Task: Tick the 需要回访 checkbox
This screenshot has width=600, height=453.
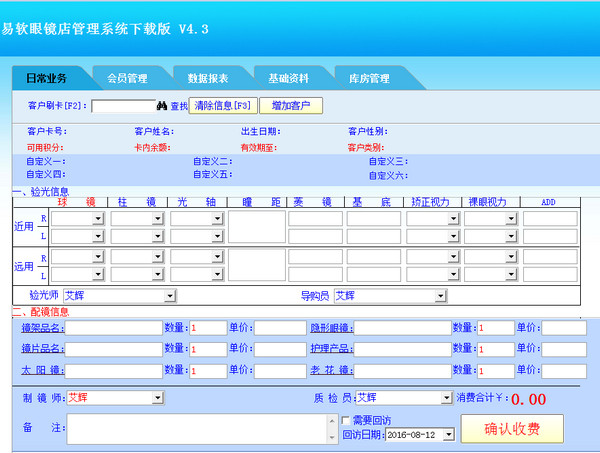Action: (x=347, y=420)
